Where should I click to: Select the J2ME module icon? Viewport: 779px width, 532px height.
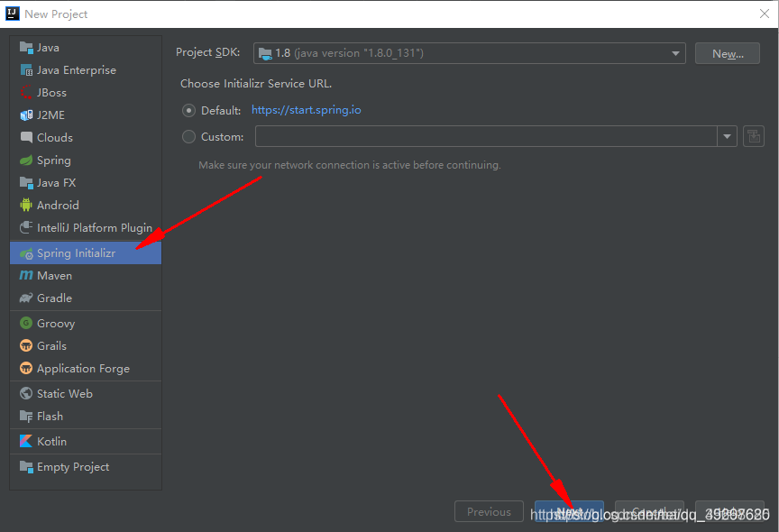coord(26,115)
